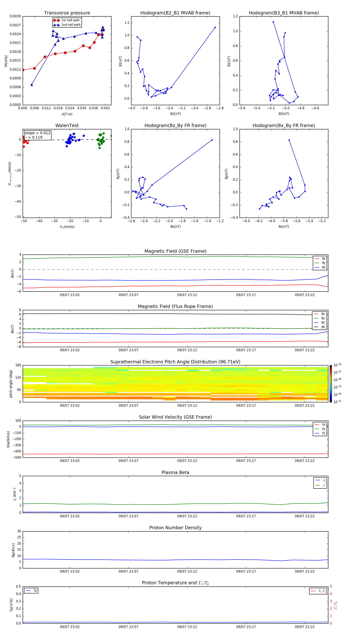Click the '2nd half path' legend entry

tap(67, 25)
